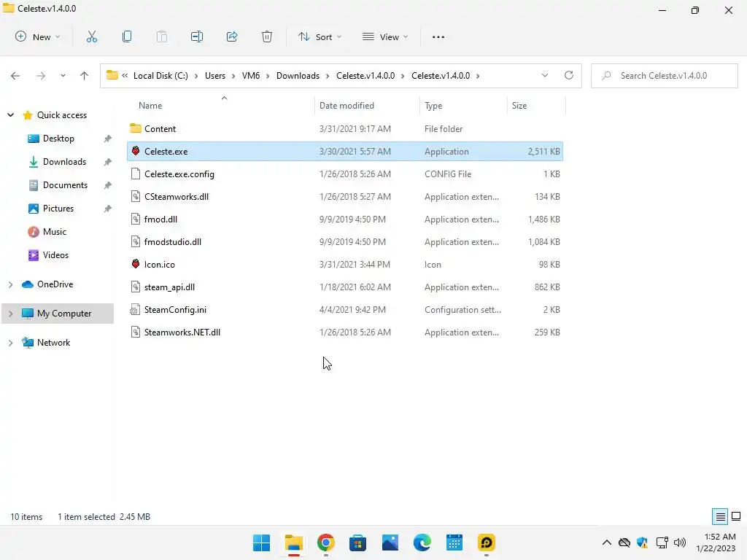Expand the Network tree node

pos(10,343)
